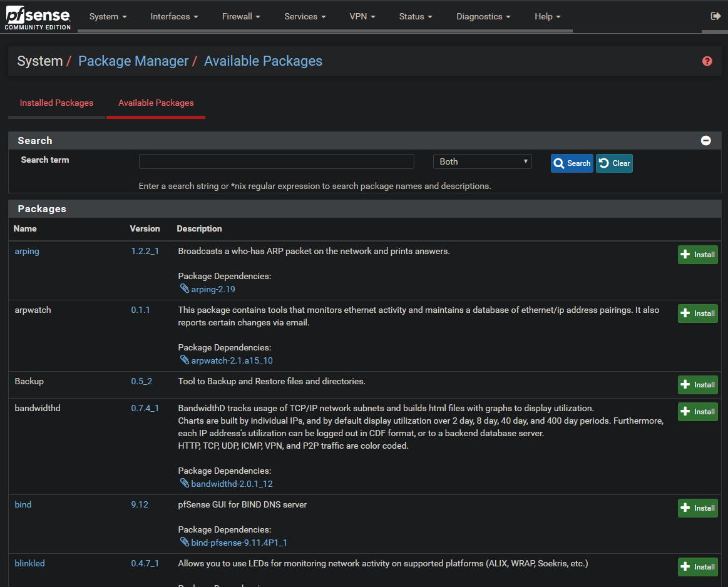Screen dimensions: 728x587
Task: Click the Packages panel heading
Action: [x=42, y=209]
